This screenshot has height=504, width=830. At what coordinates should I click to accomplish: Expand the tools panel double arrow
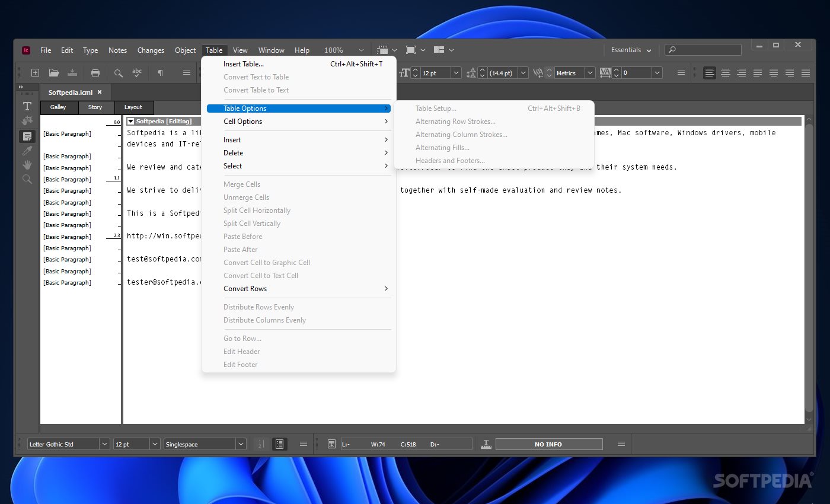pyautogui.click(x=21, y=87)
